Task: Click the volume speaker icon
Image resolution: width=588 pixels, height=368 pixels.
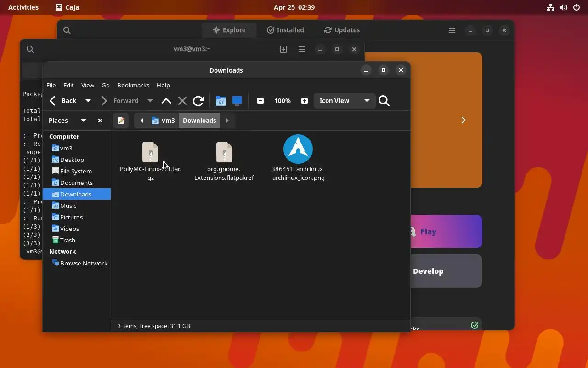Action: [x=564, y=7]
